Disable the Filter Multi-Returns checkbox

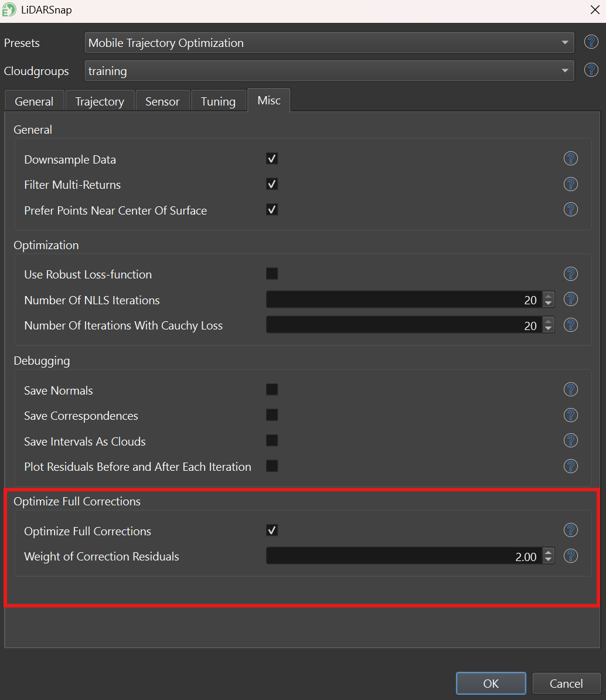pos(272,184)
